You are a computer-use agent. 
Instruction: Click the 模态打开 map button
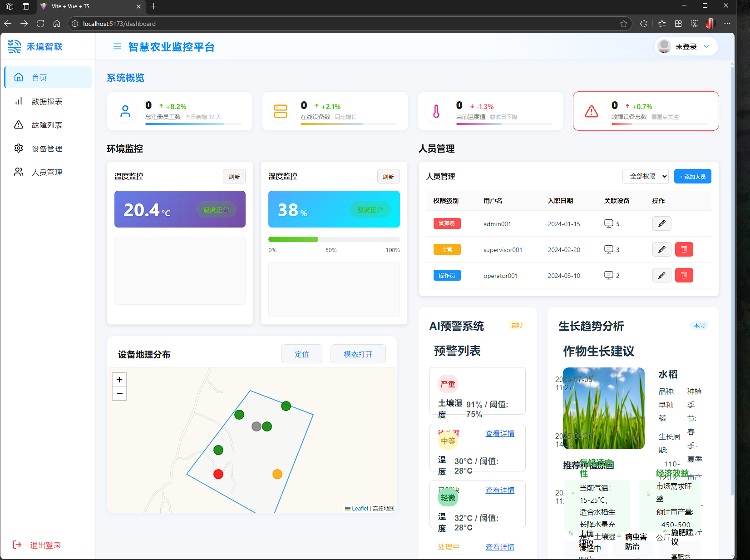(358, 354)
